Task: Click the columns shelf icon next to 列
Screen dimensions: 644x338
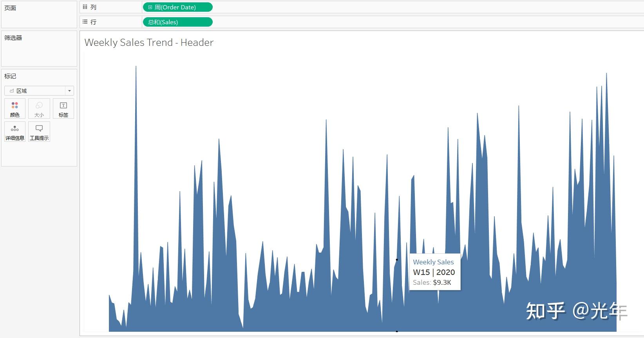Action: point(85,7)
